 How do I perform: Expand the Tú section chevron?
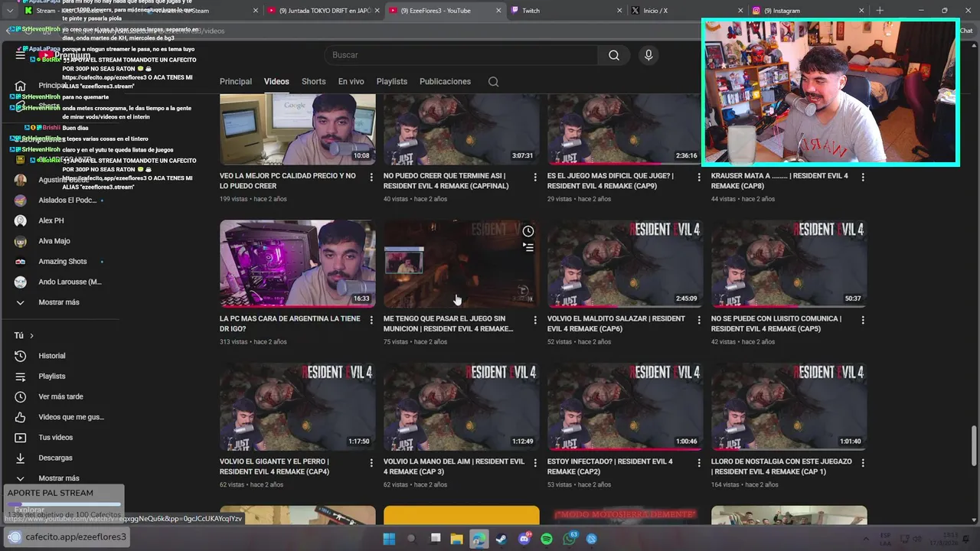point(31,336)
